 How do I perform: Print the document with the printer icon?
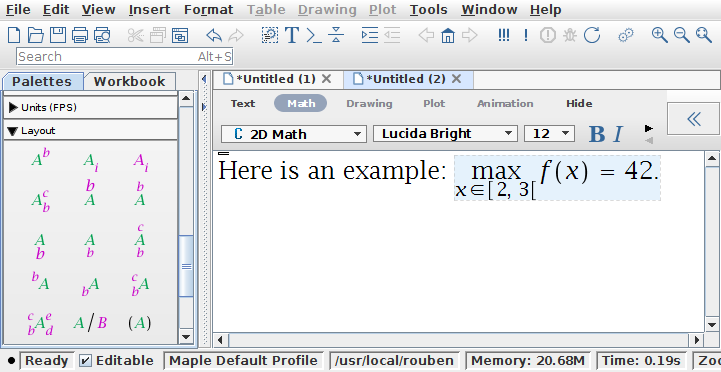(x=80, y=35)
